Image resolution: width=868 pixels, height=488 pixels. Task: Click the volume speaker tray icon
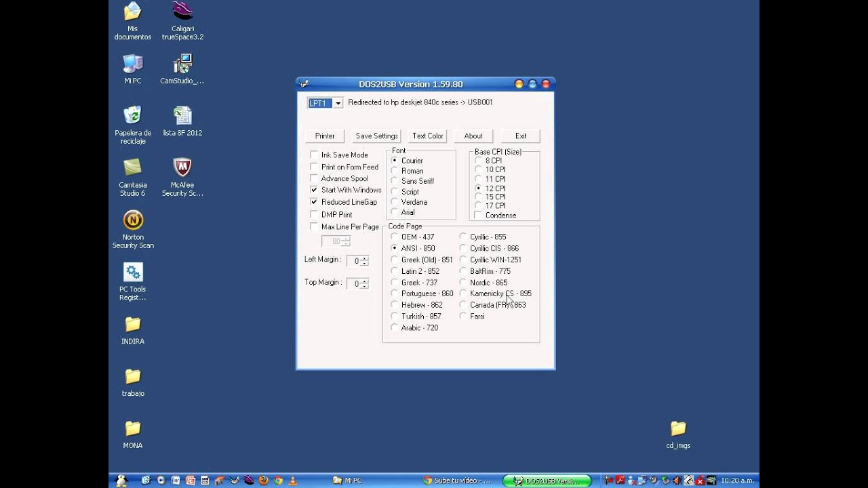677,481
